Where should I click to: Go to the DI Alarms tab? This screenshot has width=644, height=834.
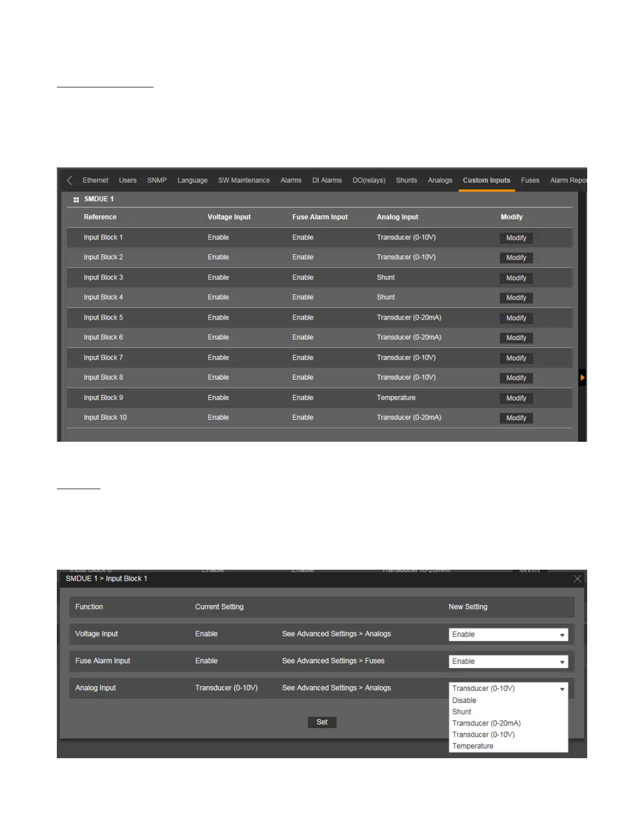pyautogui.click(x=327, y=180)
